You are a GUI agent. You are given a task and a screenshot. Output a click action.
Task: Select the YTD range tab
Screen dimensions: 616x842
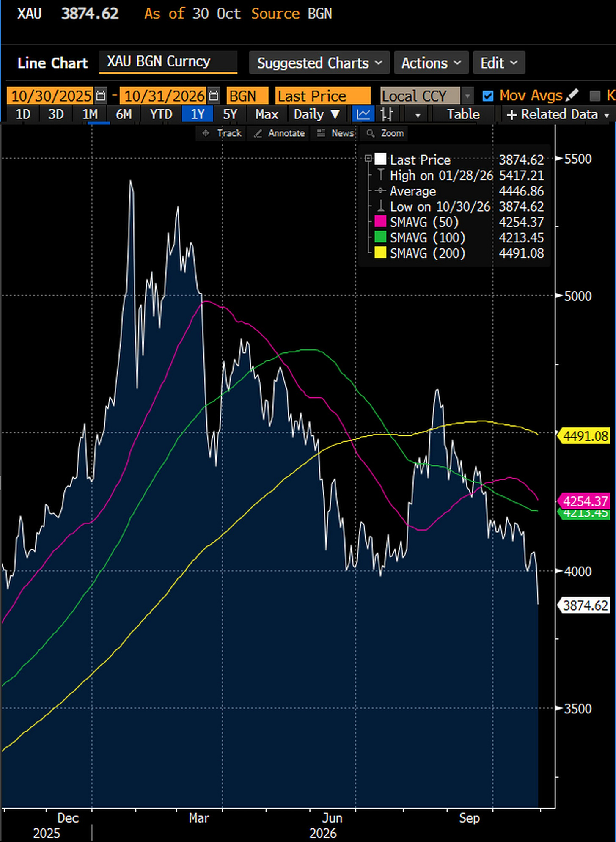coord(161,114)
